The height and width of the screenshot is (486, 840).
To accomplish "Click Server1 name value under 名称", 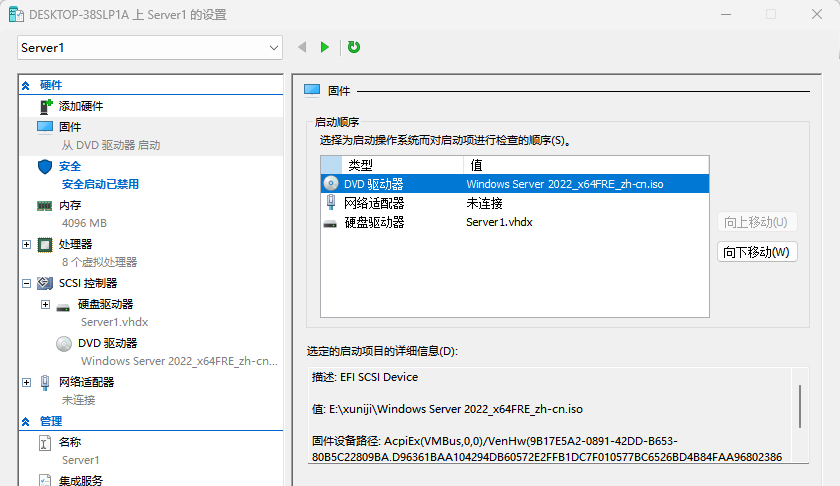I will click(x=80, y=460).
